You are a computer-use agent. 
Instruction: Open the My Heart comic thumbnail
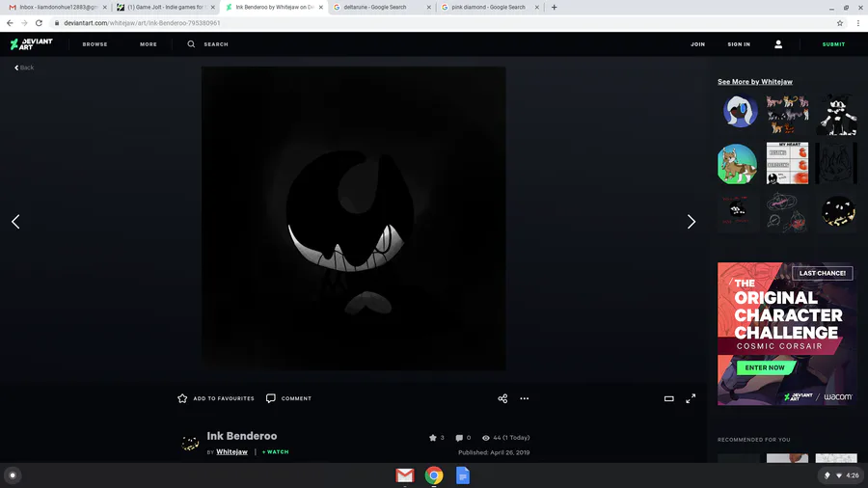click(x=787, y=163)
